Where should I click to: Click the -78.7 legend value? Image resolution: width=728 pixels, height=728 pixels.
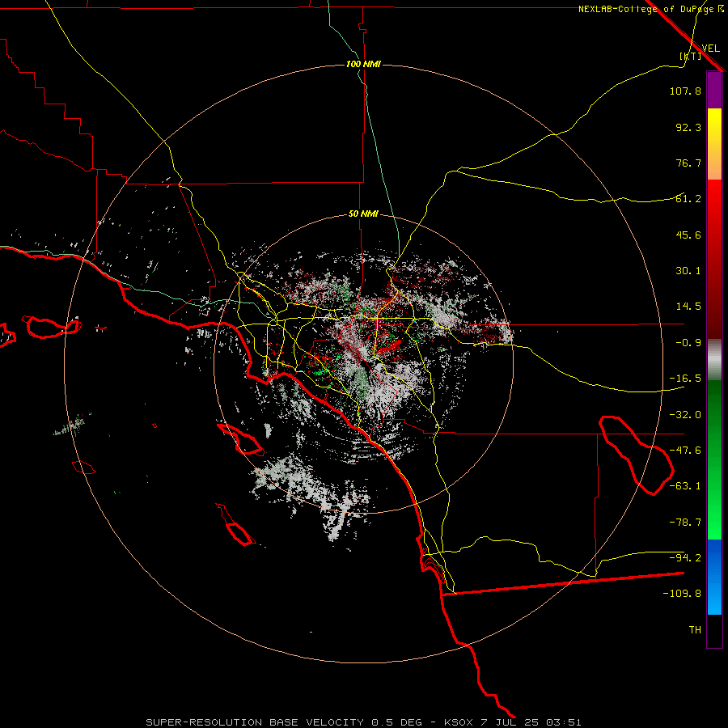click(x=685, y=523)
